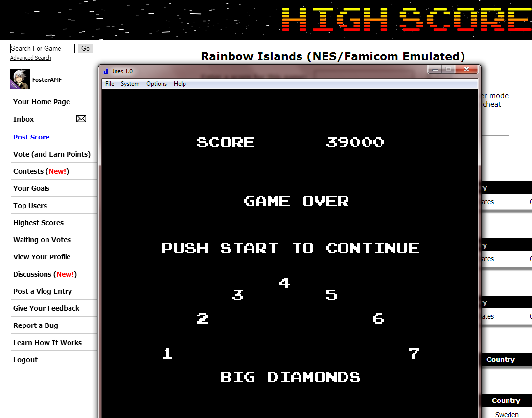Screen dimensions: 532x418
Task: Click the GAME OVER text
Action: pos(296,201)
